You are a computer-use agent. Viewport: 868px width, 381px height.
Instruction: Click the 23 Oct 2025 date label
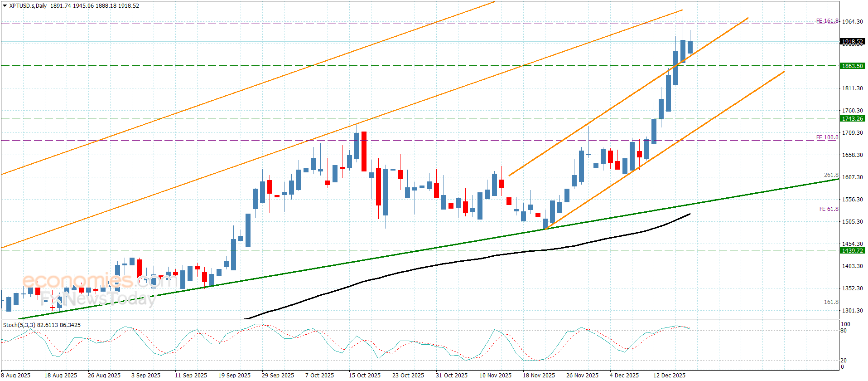408,376
